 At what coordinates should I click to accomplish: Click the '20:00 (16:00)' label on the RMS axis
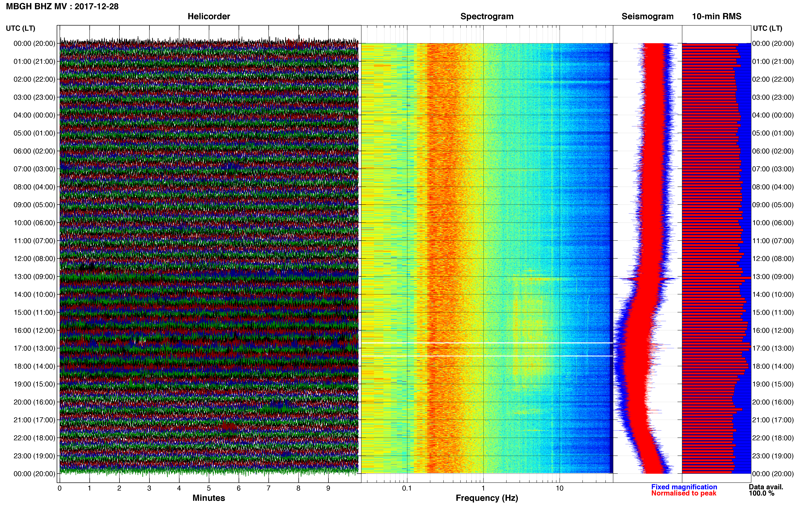773,402
